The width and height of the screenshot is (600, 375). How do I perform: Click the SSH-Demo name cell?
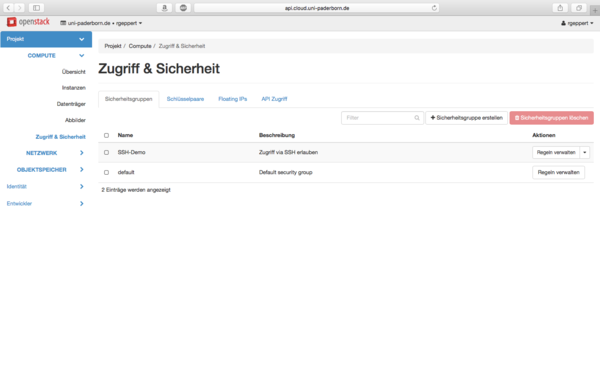pyautogui.click(x=131, y=152)
